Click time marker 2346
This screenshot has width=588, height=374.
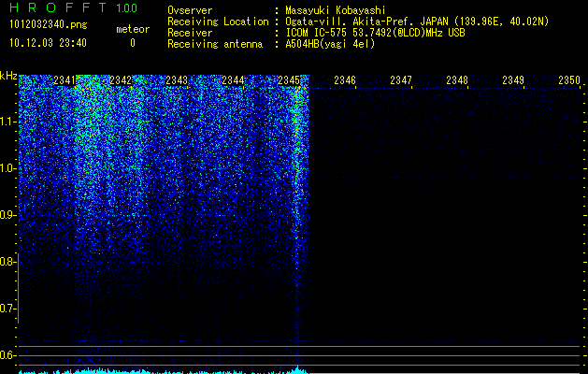[x=345, y=80]
